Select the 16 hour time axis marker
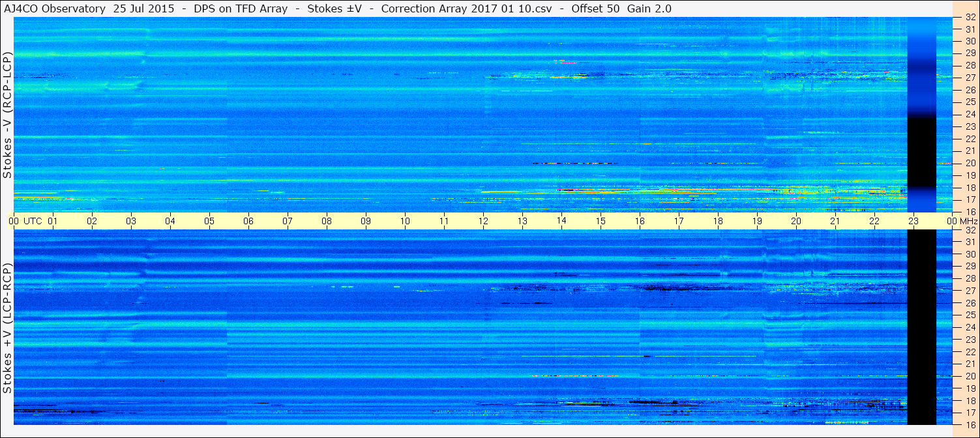Viewport: 980px width, 438px height. [x=640, y=221]
